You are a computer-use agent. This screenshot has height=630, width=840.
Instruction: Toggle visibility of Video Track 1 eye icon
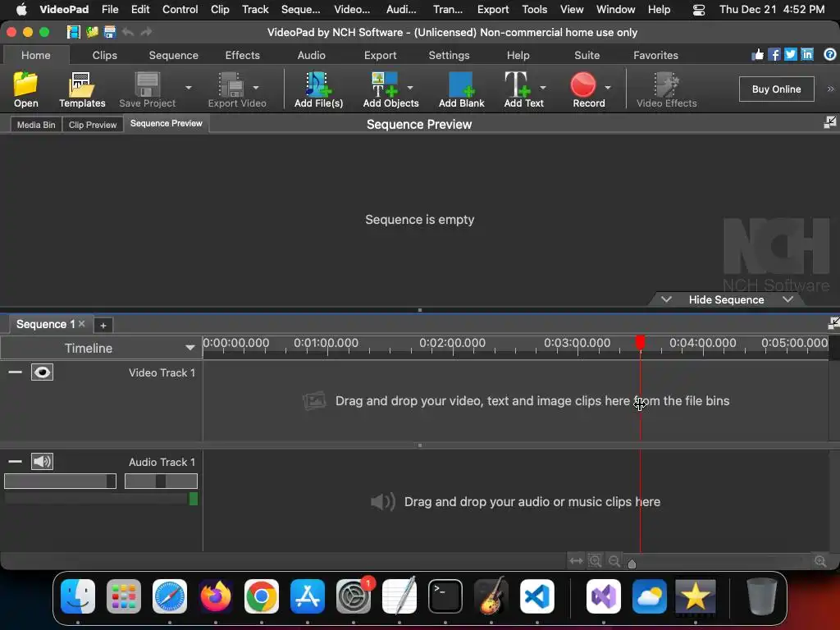click(x=42, y=372)
